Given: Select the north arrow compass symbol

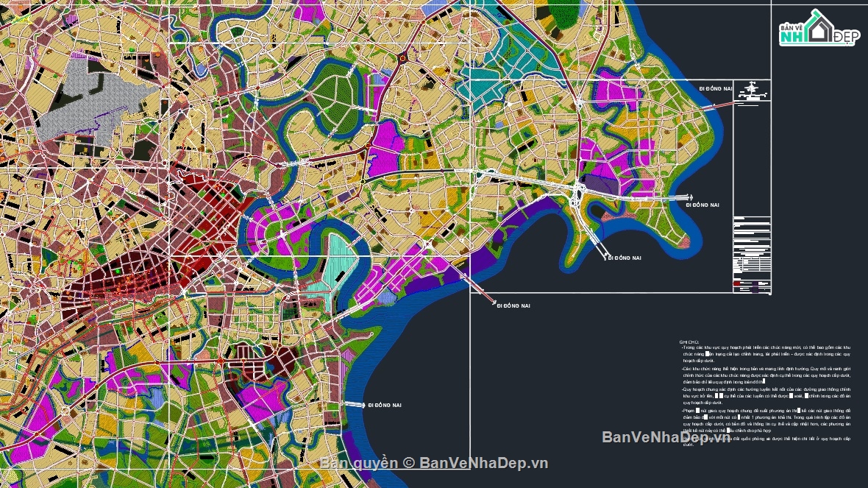Looking at the screenshot, I should tap(751, 91).
